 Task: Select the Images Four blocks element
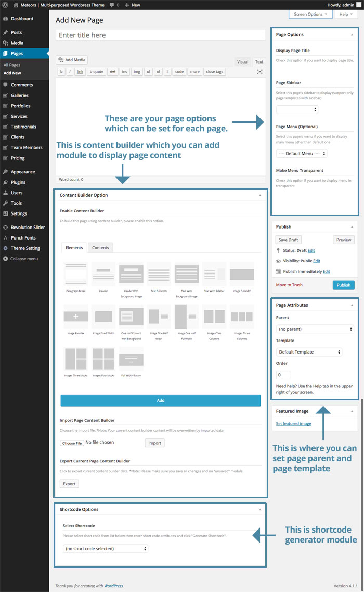coord(103,359)
